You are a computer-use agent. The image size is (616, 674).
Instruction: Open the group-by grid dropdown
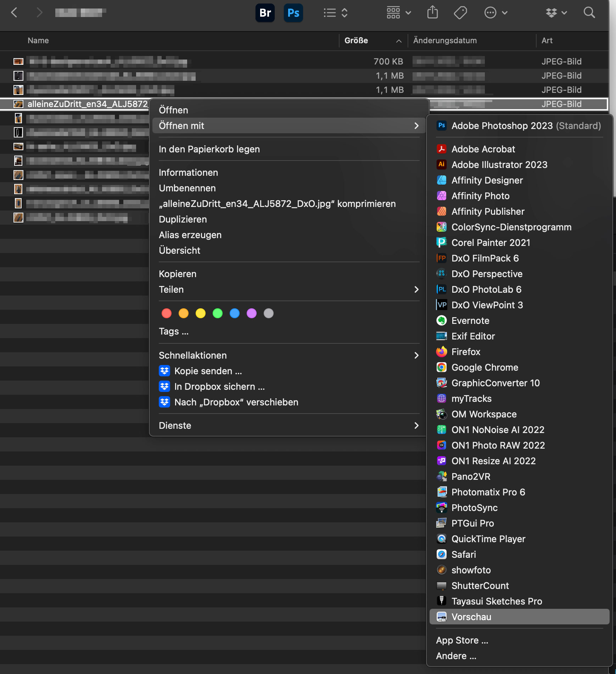point(399,13)
